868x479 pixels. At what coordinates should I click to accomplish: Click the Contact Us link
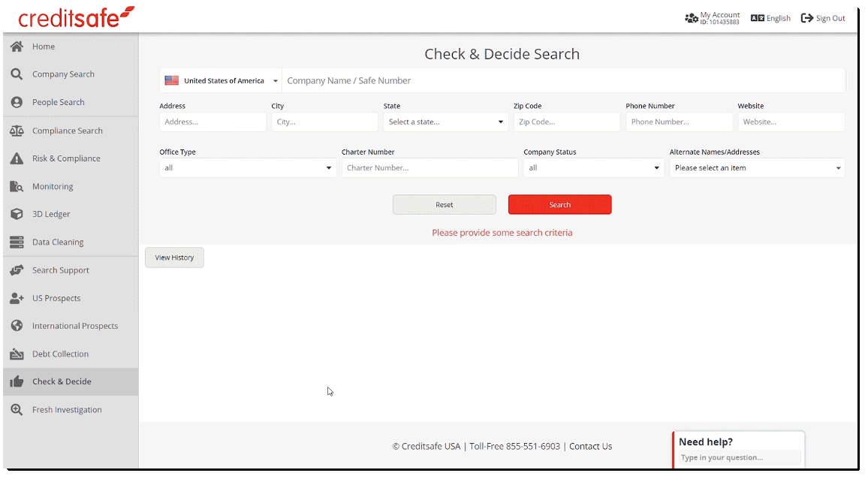(x=590, y=446)
